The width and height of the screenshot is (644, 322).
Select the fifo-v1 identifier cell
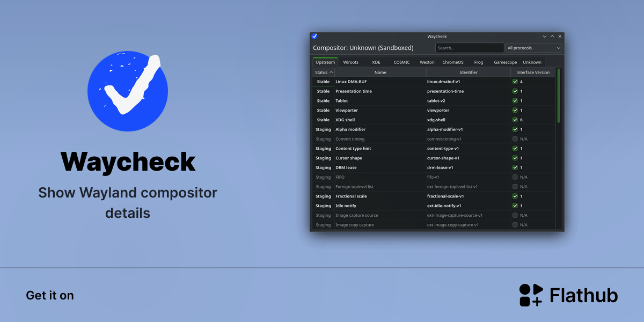coord(469,177)
